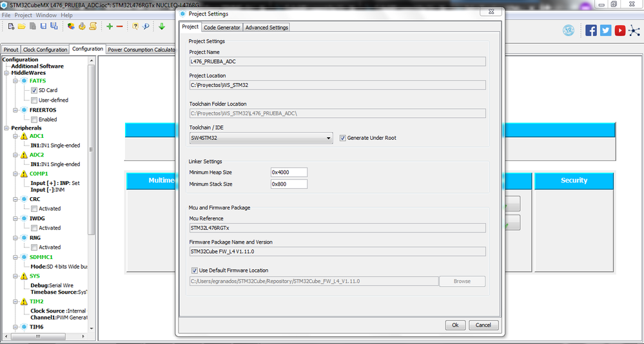Viewport: 644px width, 344px height.
Task: Open the Toolchain / IDE SW4STM32 dropdown
Action: pyautogui.click(x=261, y=138)
